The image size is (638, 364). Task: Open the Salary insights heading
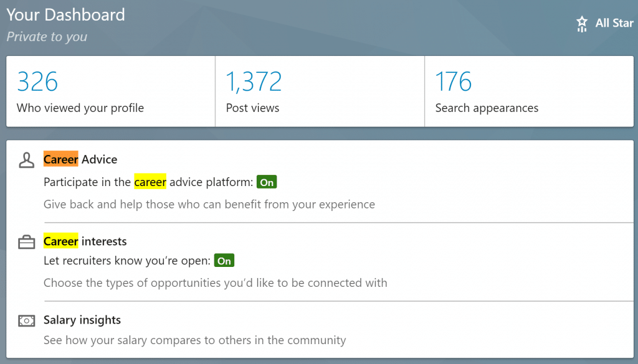pyautogui.click(x=82, y=320)
